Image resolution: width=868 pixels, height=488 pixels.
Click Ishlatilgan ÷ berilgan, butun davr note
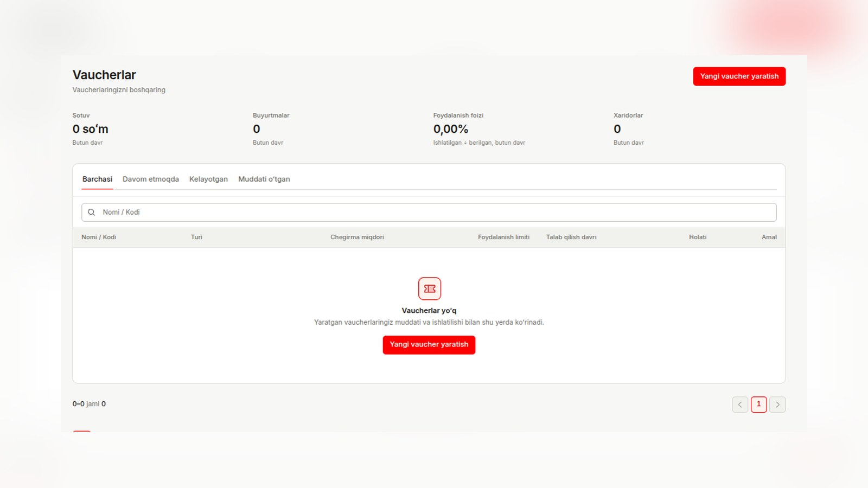coord(479,143)
